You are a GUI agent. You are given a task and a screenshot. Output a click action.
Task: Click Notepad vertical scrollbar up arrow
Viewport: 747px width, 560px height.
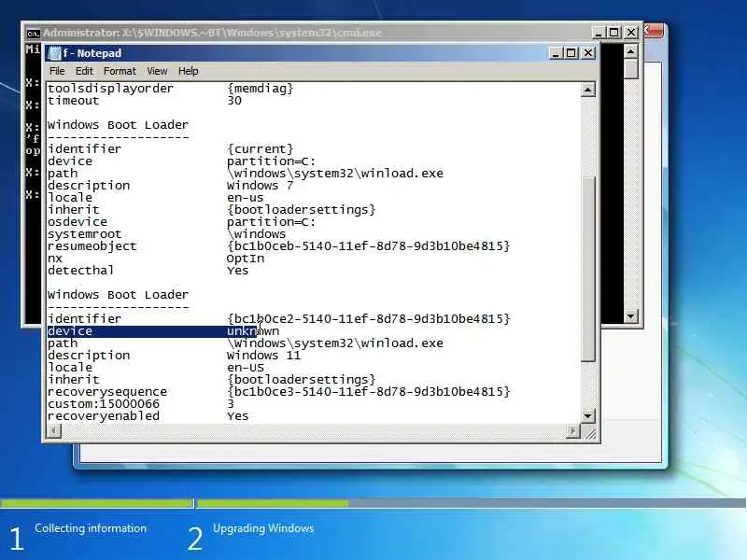588,90
